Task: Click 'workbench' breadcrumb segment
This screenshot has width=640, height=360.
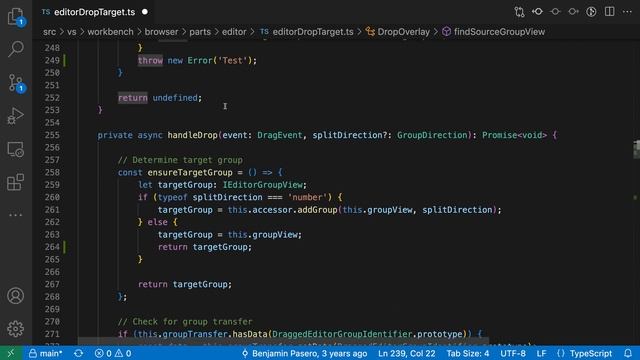Action: [110, 32]
